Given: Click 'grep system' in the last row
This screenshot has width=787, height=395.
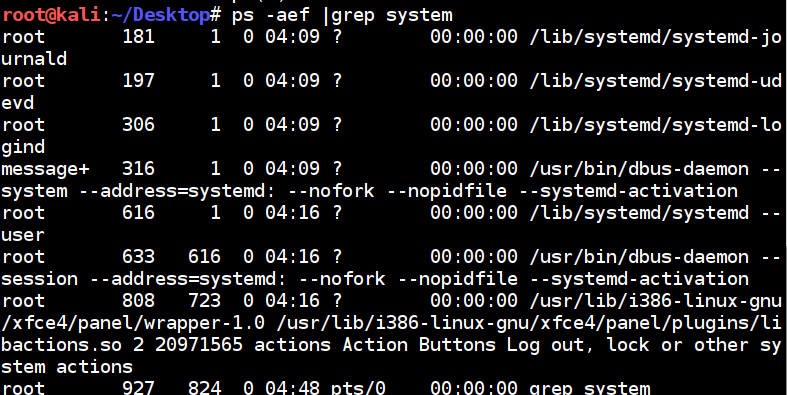Looking at the screenshot, I should 590,388.
